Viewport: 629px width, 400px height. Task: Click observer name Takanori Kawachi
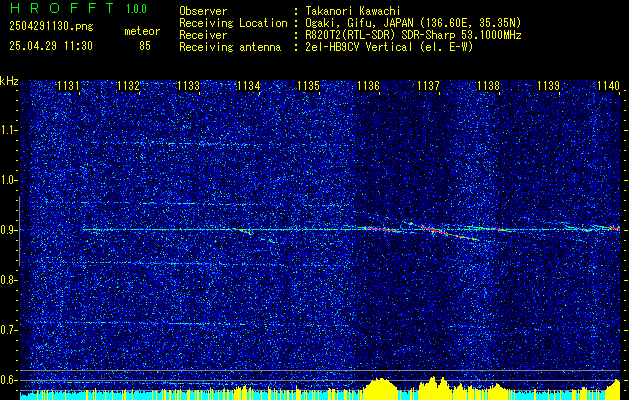[352, 11]
